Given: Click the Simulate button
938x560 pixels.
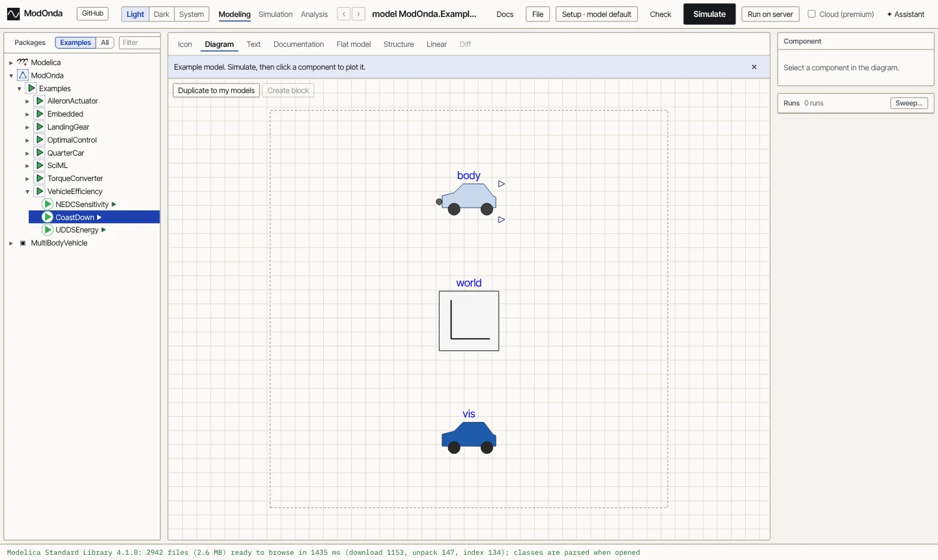Looking at the screenshot, I should [x=709, y=14].
